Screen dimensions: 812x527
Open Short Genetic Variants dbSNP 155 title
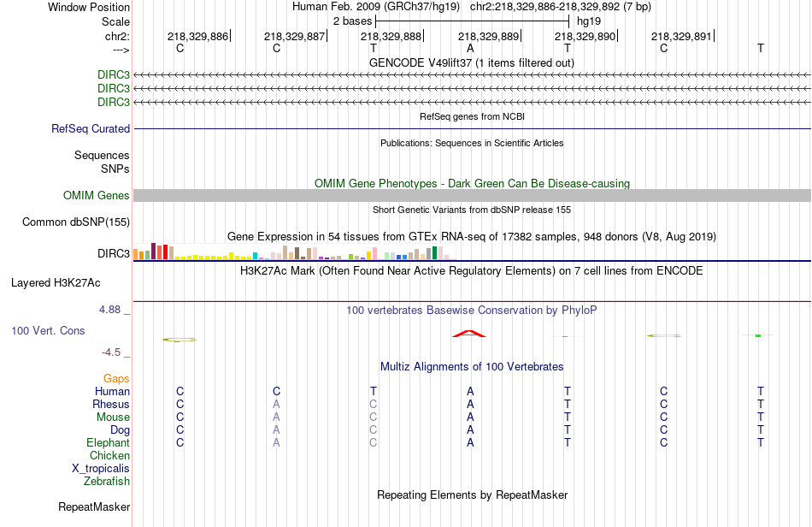pyautogui.click(x=472, y=210)
